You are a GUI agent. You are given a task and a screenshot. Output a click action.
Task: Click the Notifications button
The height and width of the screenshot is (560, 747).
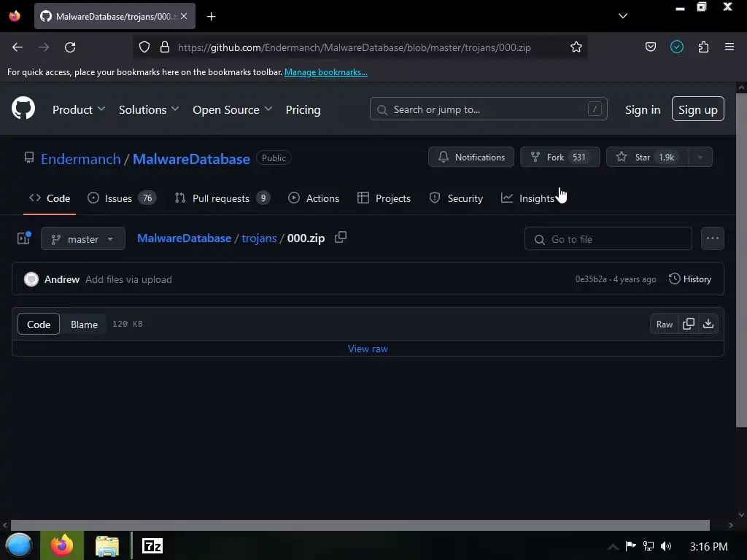point(471,157)
